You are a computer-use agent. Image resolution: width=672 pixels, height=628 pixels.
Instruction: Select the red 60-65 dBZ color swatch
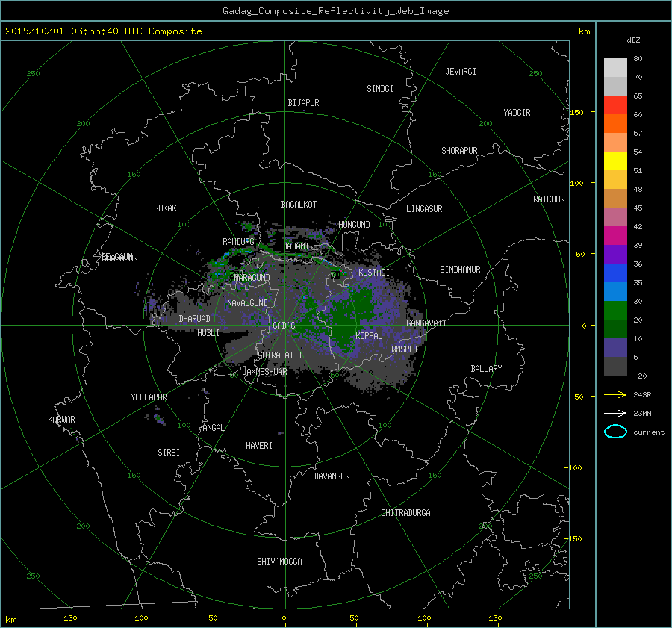pyautogui.click(x=615, y=105)
